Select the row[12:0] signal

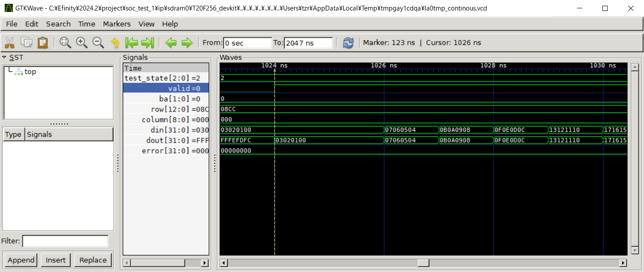(166, 109)
